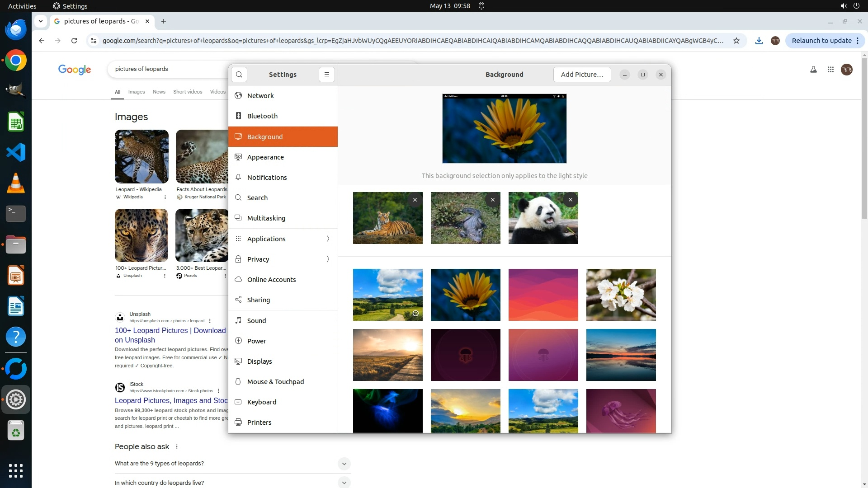Open the Settings hamburger menu

(326, 75)
